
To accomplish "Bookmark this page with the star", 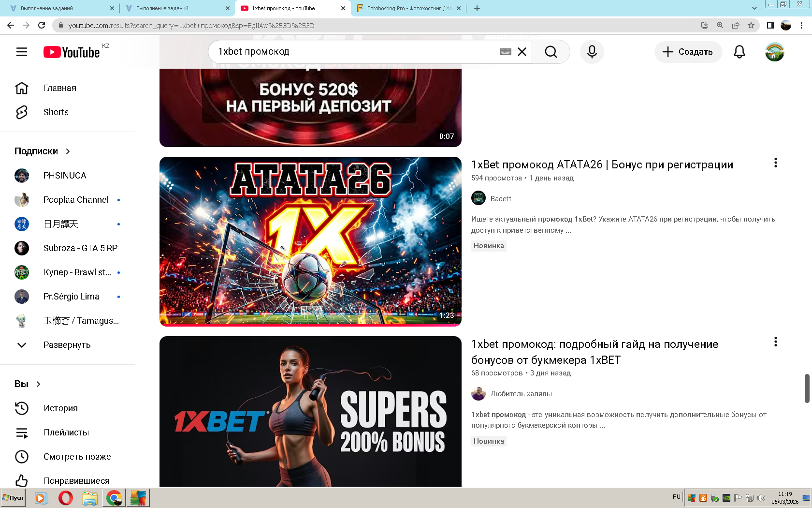I will 751,25.
